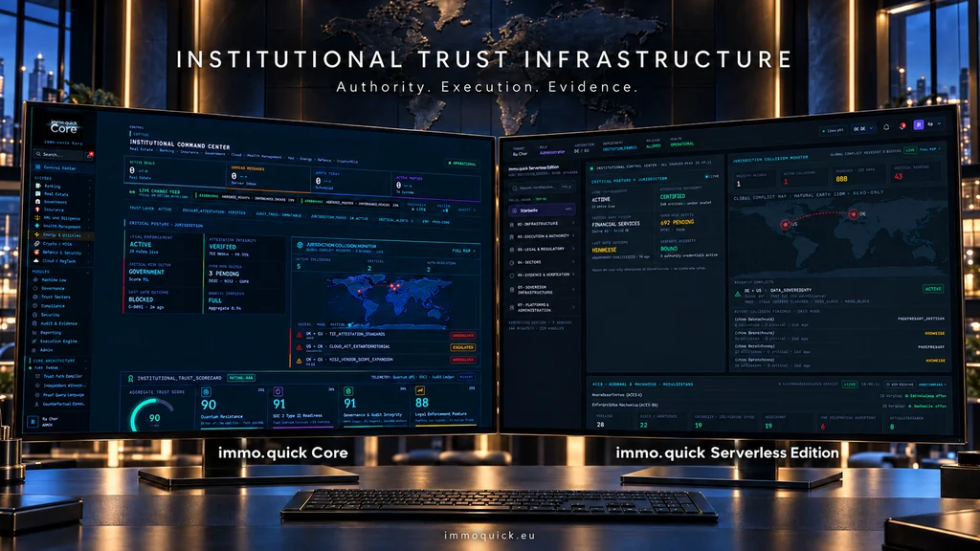This screenshot has width=980, height=551.
Task: Open DE language dropdown in Serverless header
Action: pos(864,128)
